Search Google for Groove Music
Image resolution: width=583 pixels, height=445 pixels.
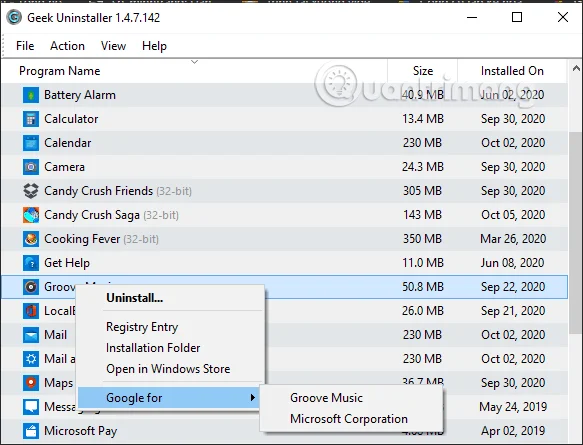pyautogui.click(x=326, y=398)
